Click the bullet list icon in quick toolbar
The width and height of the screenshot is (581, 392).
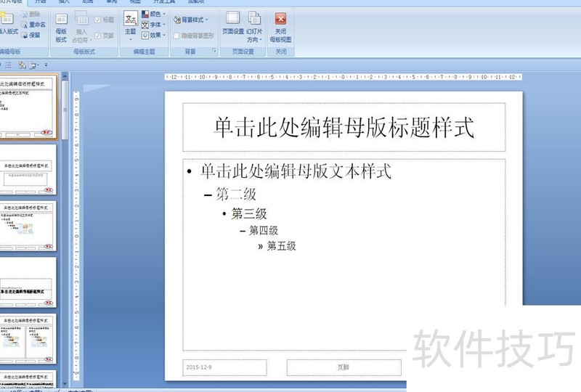(8, 65)
